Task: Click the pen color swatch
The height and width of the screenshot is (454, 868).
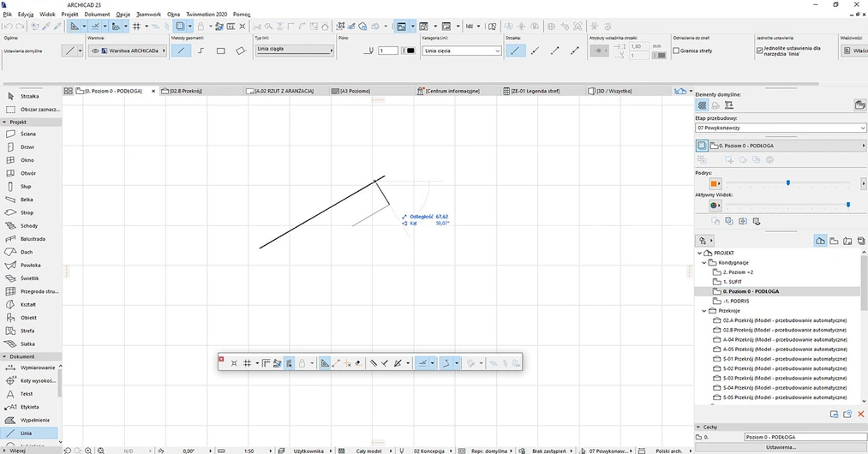Action: pyautogui.click(x=410, y=51)
